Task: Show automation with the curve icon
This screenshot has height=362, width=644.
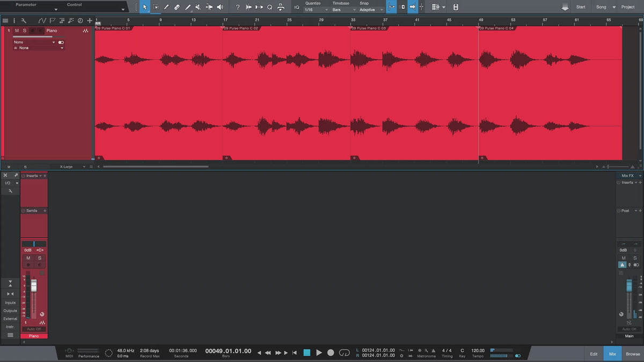Action: click(x=42, y=20)
